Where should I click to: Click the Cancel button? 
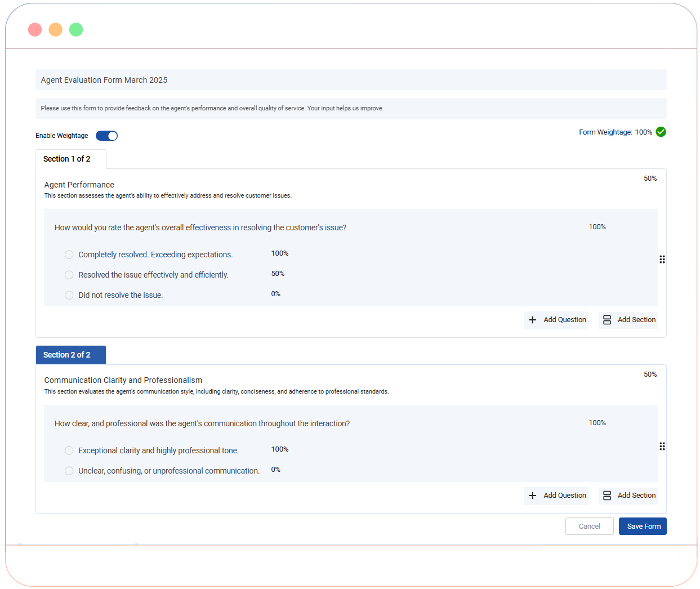[589, 526]
